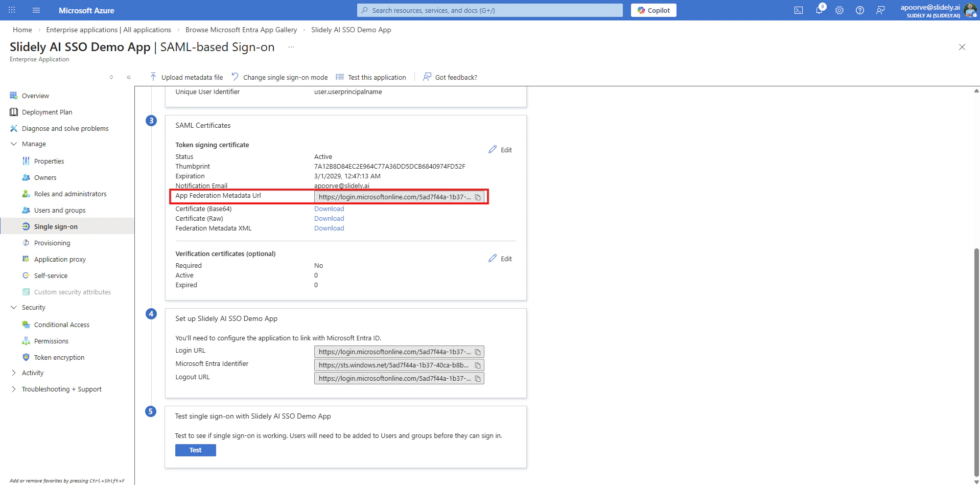This screenshot has width=980, height=485.
Task: Click Upload metadata file
Action: [x=186, y=77]
